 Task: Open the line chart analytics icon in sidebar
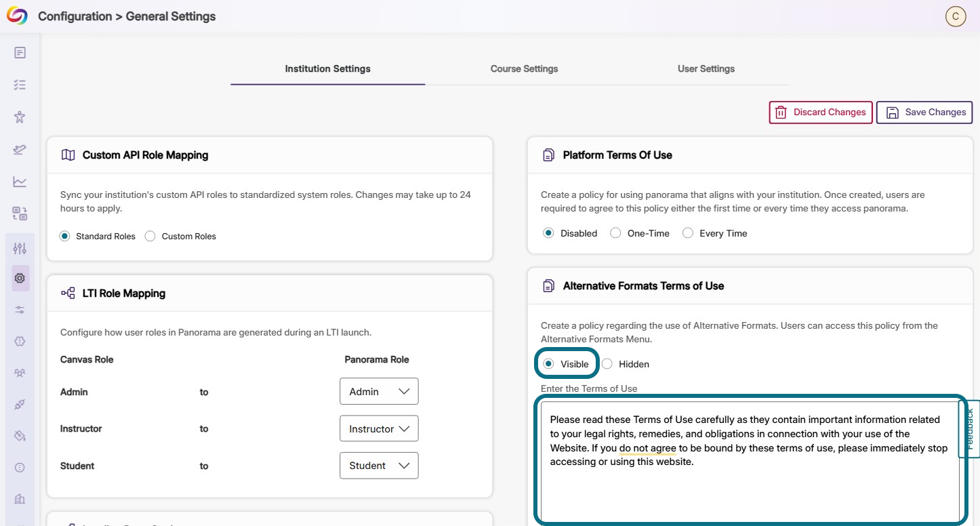pyautogui.click(x=20, y=182)
